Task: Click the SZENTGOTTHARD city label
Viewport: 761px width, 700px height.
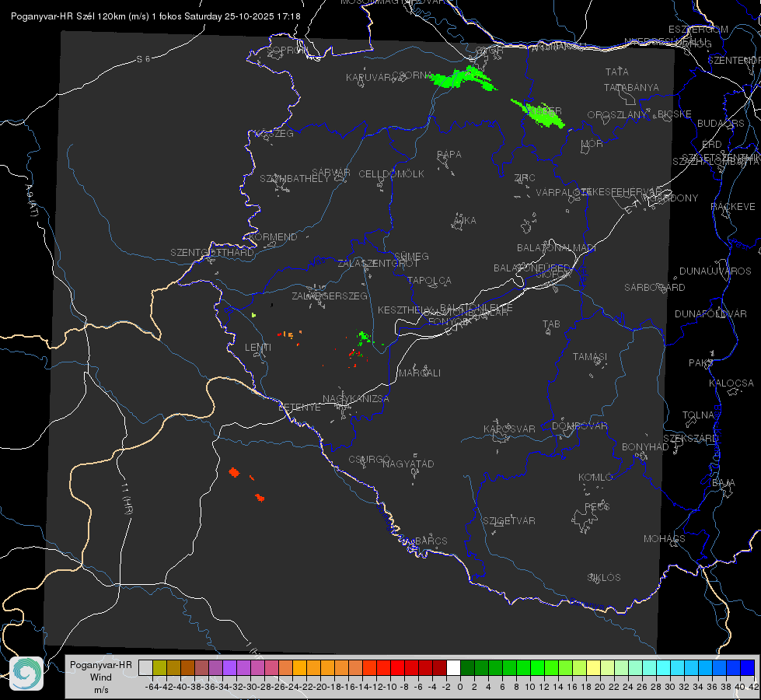Action: point(212,253)
